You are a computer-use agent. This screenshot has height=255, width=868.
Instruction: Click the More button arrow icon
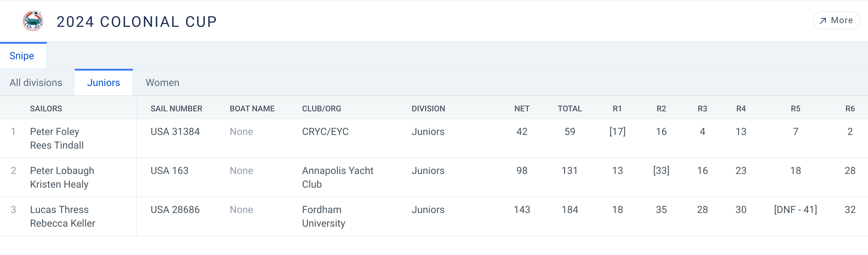(x=823, y=21)
